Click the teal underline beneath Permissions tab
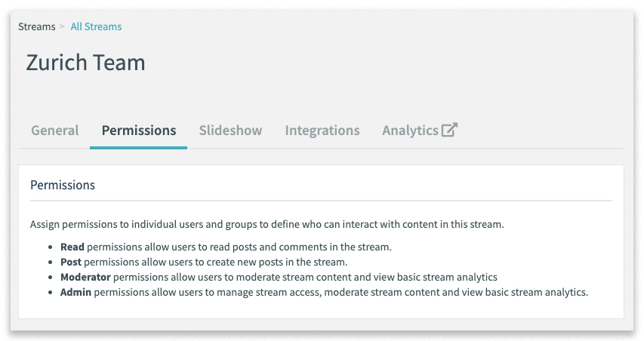This screenshot has height=341, width=644. (x=138, y=148)
